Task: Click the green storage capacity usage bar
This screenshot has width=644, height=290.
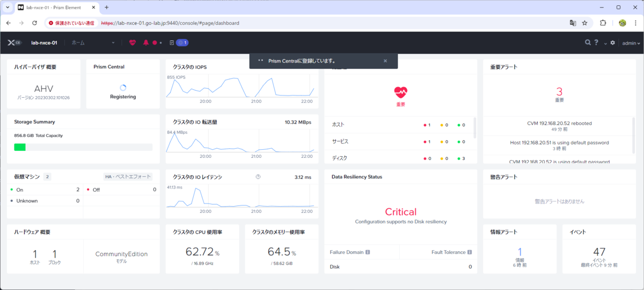Action: pyautogui.click(x=20, y=147)
